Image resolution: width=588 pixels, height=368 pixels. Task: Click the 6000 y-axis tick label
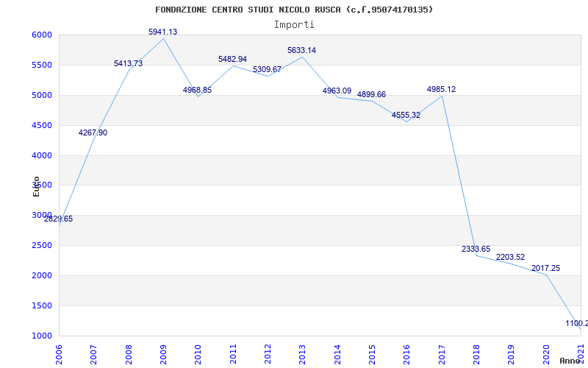click(43, 35)
